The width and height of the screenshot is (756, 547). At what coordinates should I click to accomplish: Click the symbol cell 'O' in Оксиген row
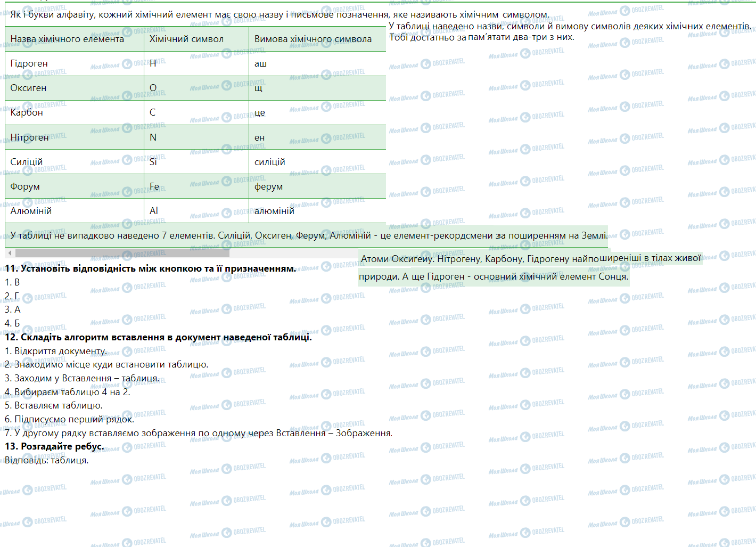click(196, 88)
